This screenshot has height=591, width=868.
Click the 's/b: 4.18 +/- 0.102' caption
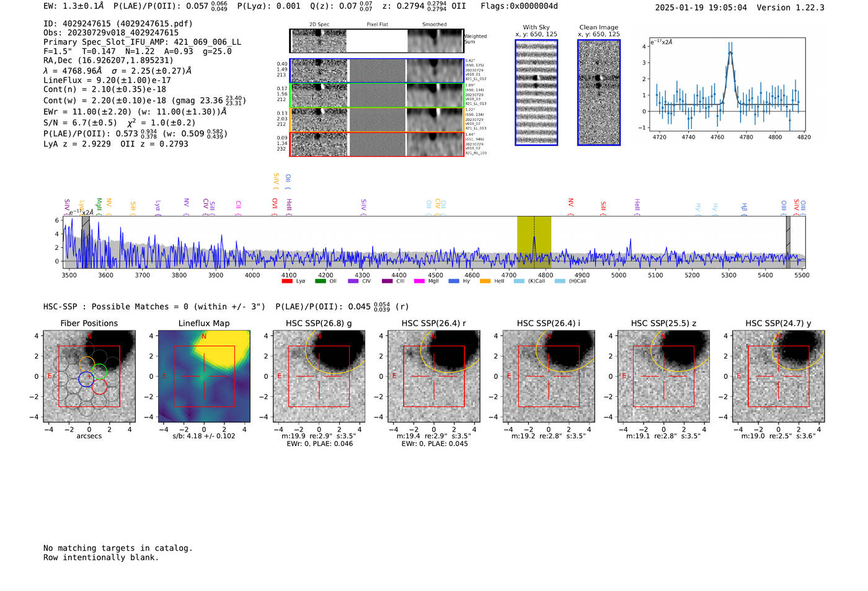tap(204, 436)
